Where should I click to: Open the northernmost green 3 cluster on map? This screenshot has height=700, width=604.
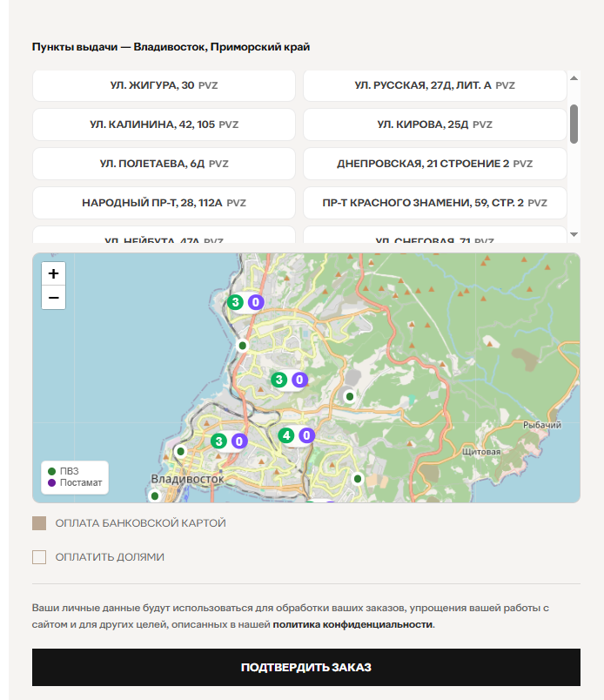[235, 302]
